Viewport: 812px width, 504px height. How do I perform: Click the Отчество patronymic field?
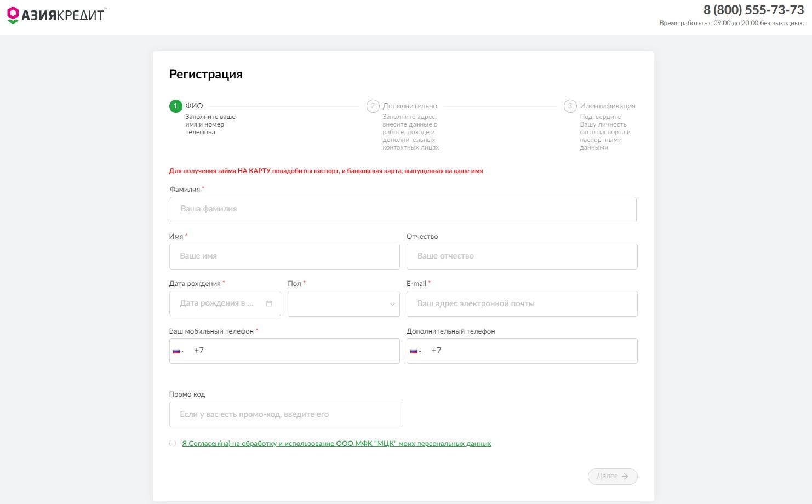pyautogui.click(x=522, y=256)
